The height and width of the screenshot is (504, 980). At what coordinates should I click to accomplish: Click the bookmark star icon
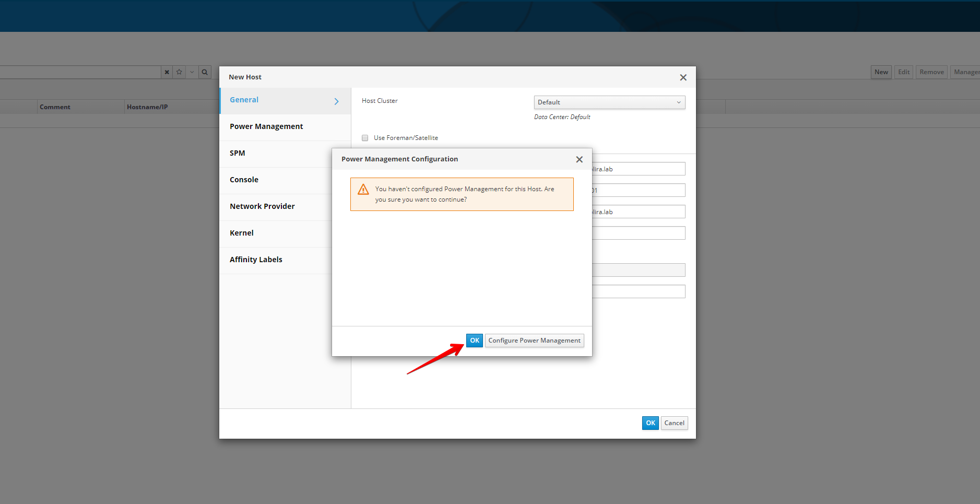point(179,72)
